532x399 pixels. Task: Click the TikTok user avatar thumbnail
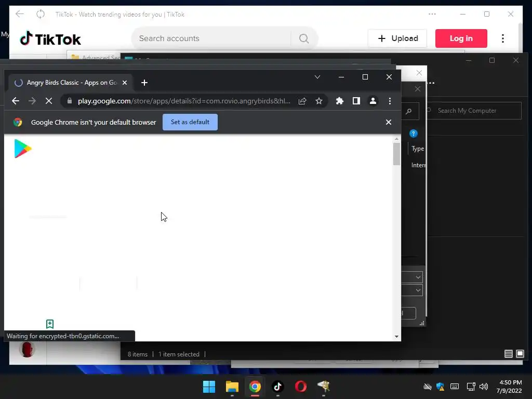[27, 350]
